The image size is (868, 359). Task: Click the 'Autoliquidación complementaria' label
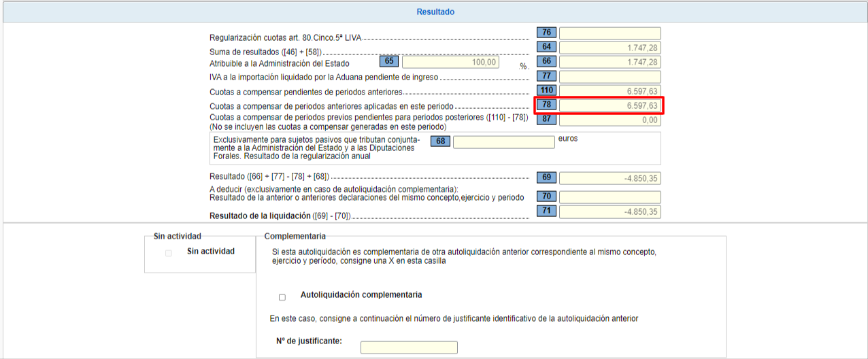point(361,295)
